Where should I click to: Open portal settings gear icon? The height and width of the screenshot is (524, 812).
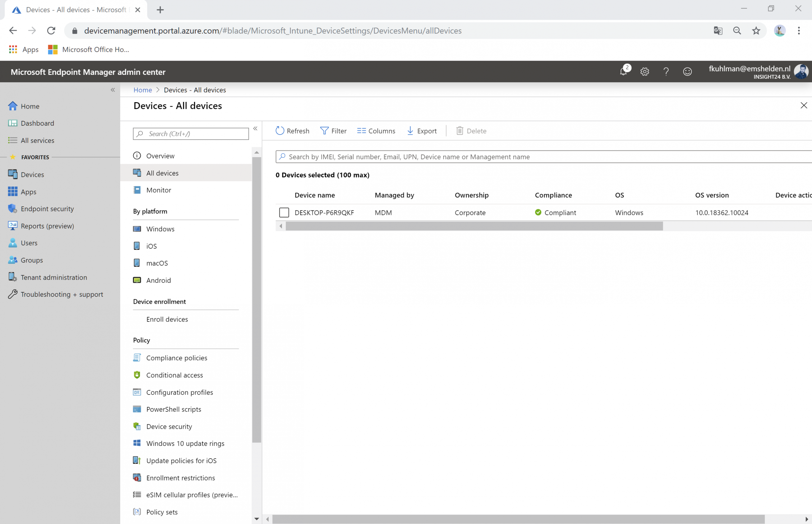click(645, 71)
